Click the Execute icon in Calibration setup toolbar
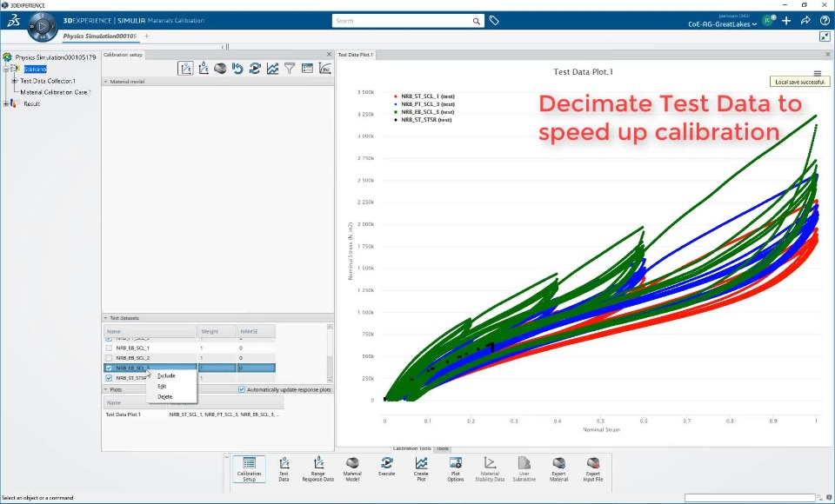This screenshot has width=835, height=504. [255, 68]
